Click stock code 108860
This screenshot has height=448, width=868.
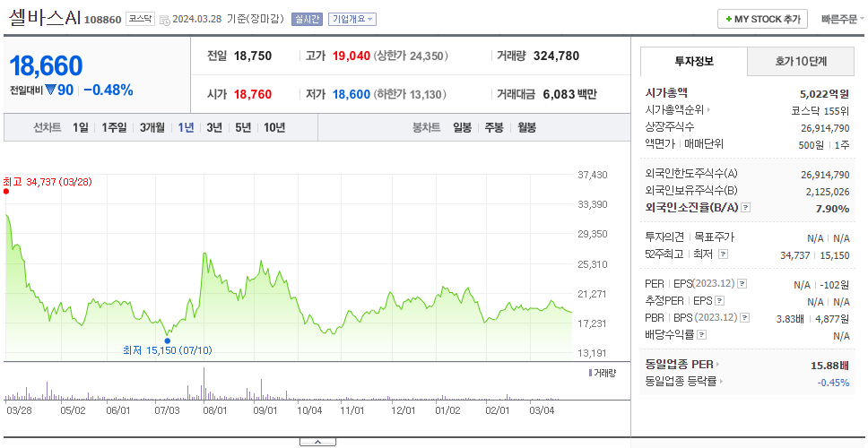click(x=103, y=21)
